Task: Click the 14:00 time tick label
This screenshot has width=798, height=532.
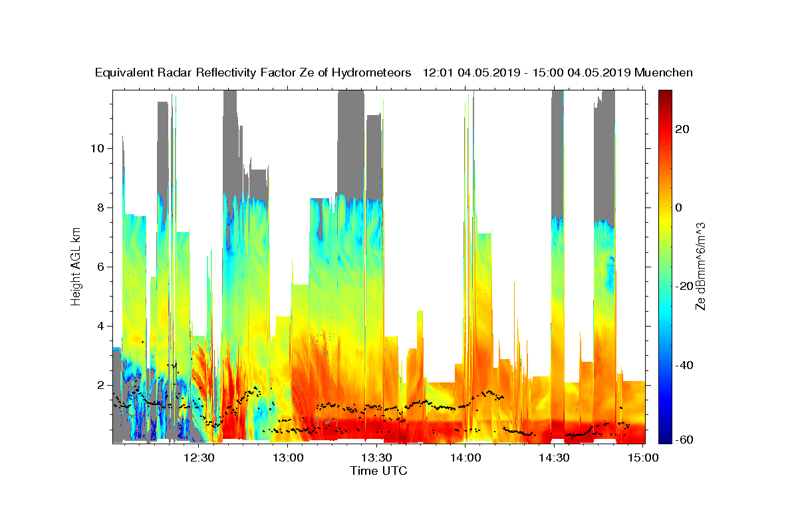Action: pyautogui.click(x=466, y=458)
